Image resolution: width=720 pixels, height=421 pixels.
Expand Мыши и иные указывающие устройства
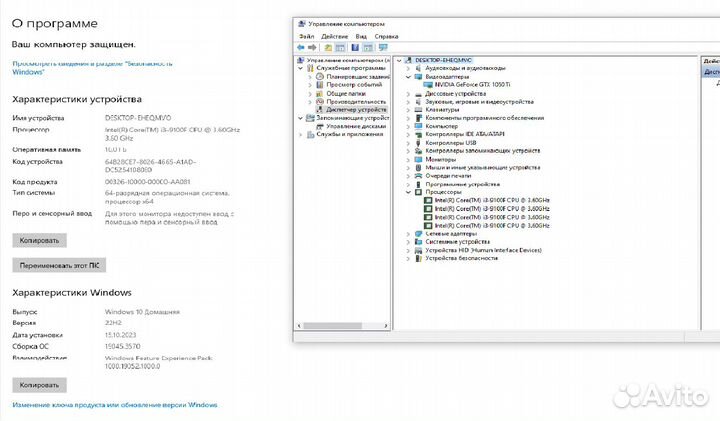408,168
